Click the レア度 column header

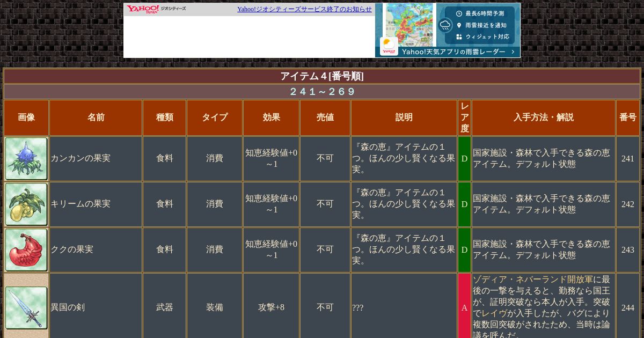point(465,117)
